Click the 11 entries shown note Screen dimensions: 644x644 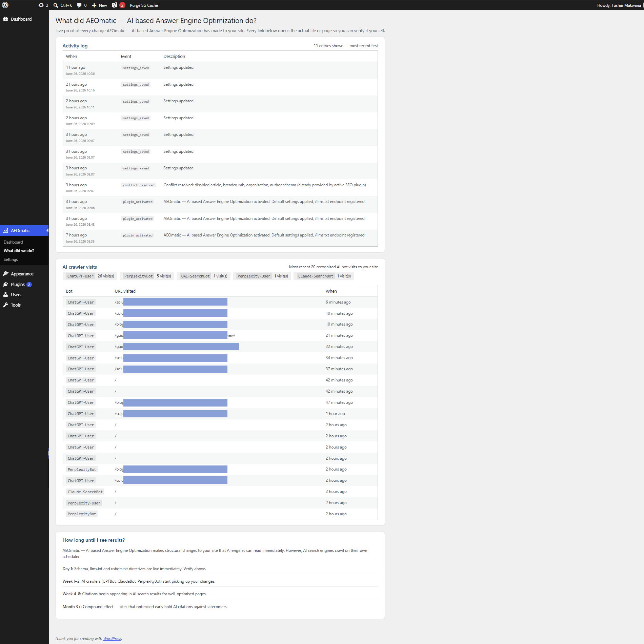coord(346,46)
